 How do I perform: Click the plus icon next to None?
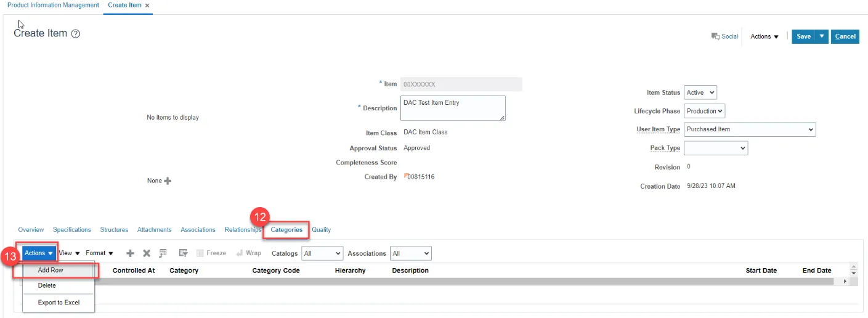[x=168, y=181]
